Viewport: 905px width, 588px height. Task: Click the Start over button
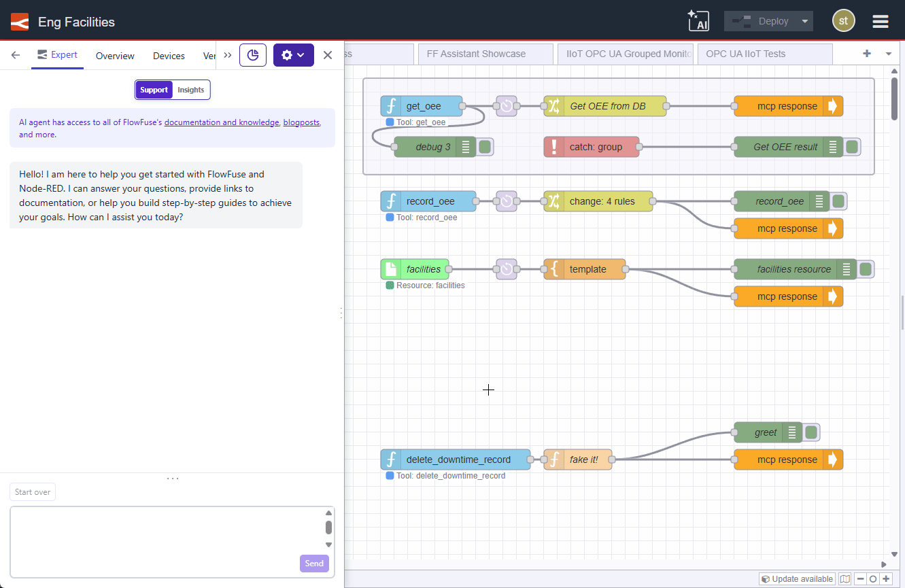[x=32, y=491]
